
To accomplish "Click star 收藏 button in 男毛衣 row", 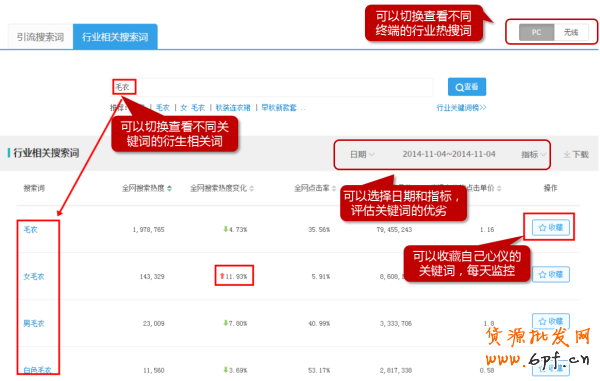I will 551,321.
